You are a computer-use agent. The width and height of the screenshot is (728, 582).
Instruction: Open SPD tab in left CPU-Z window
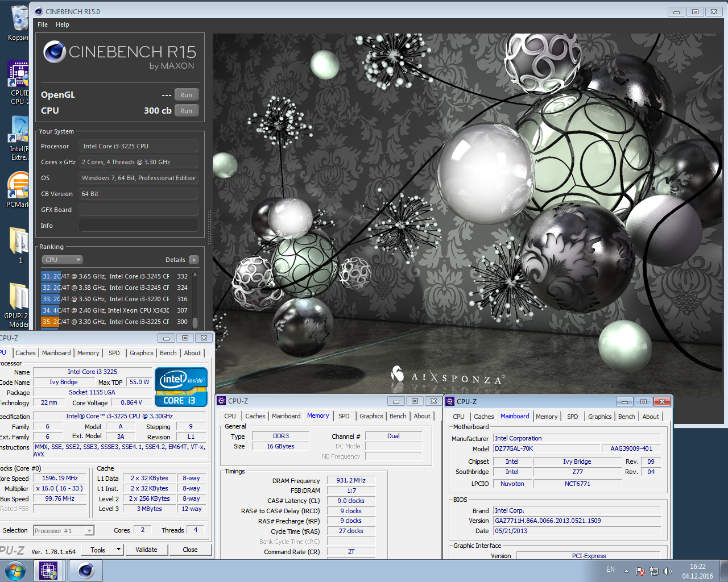114,353
